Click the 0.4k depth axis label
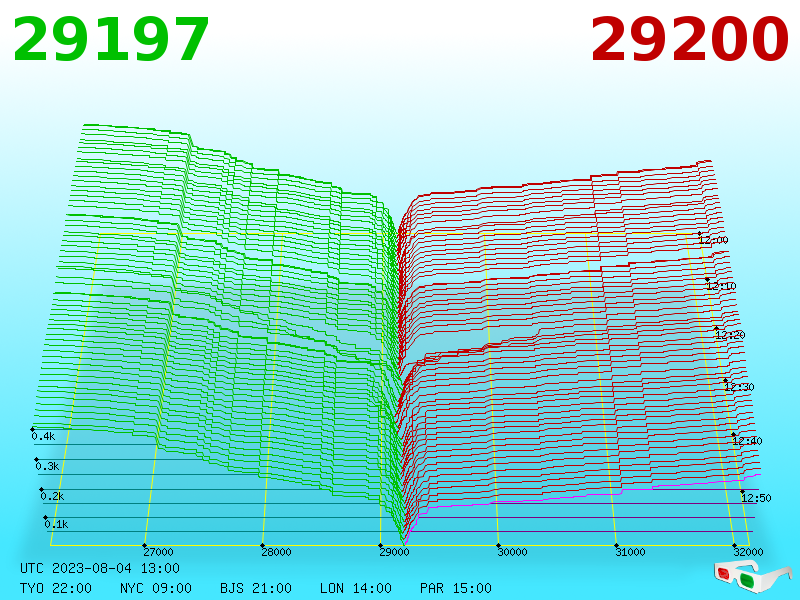This screenshot has width=800, height=600. [43, 436]
